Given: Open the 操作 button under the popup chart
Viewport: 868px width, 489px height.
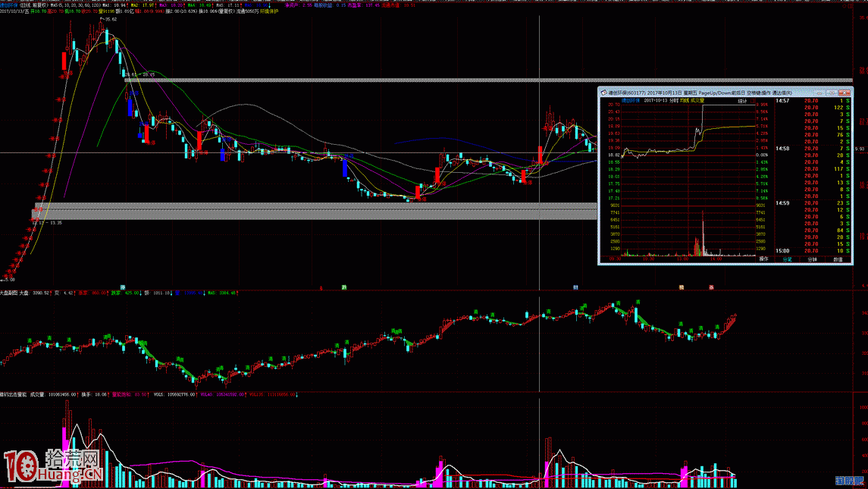Looking at the screenshot, I should [x=764, y=259].
